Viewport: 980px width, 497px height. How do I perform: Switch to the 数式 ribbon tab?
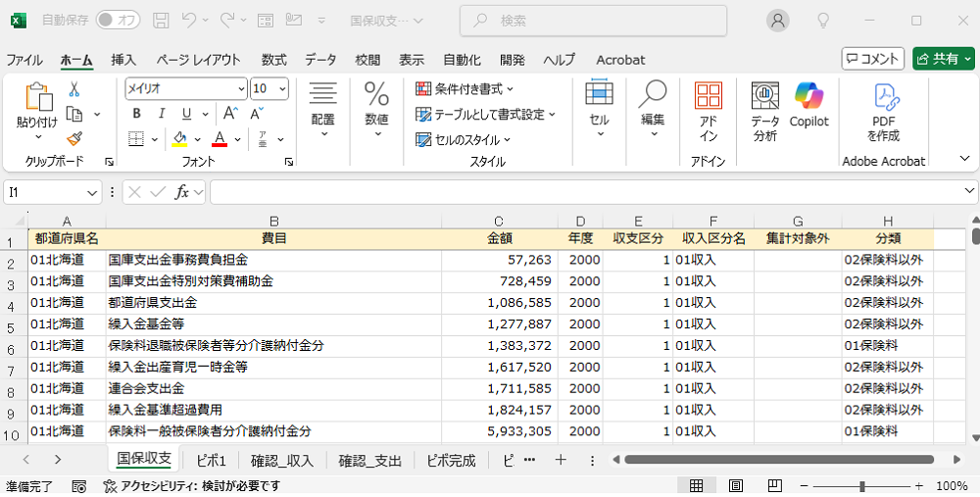[x=273, y=60]
